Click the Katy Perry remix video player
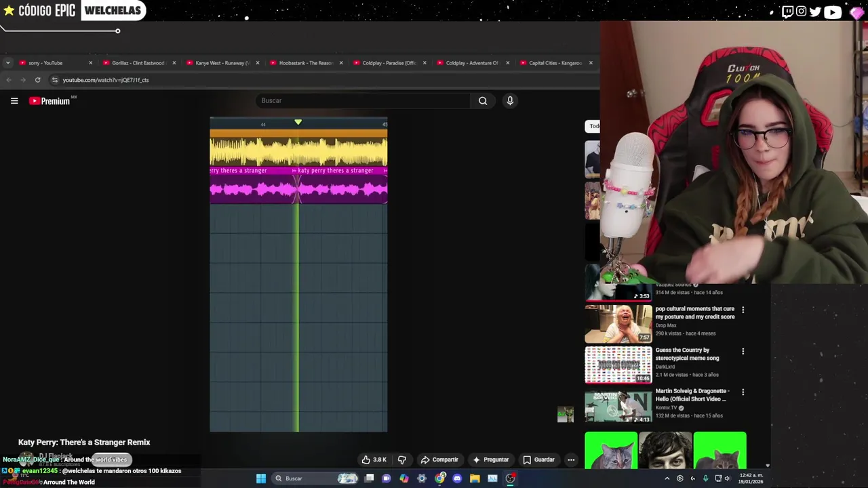Viewport: 868px width, 488px height. (298, 274)
